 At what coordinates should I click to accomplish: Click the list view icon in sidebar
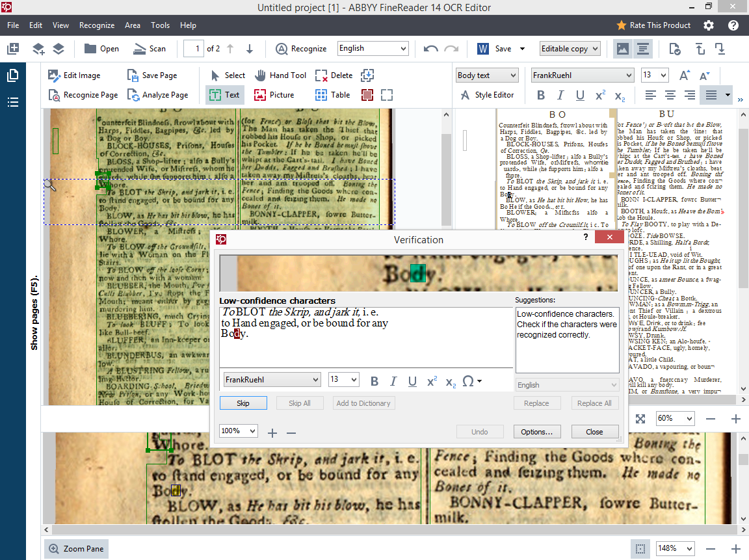[x=13, y=101]
